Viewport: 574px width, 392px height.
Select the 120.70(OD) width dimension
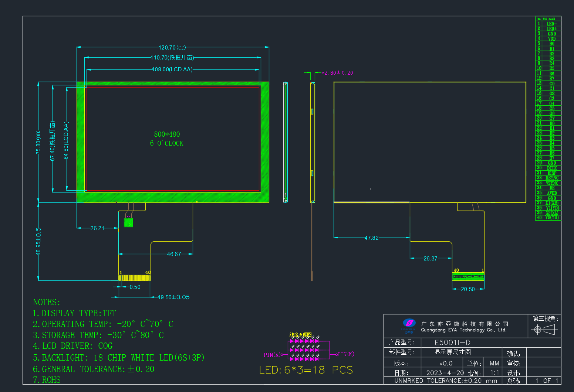(x=172, y=47)
